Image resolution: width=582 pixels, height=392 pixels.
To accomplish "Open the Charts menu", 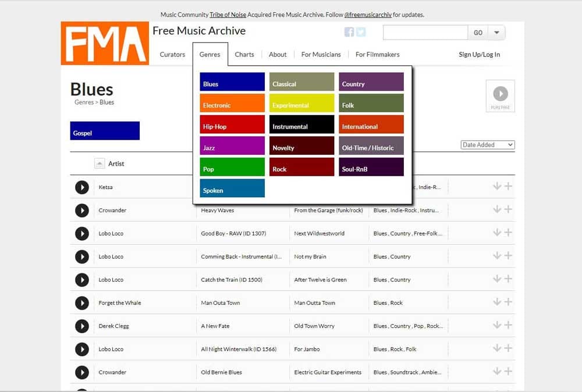I will (244, 54).
